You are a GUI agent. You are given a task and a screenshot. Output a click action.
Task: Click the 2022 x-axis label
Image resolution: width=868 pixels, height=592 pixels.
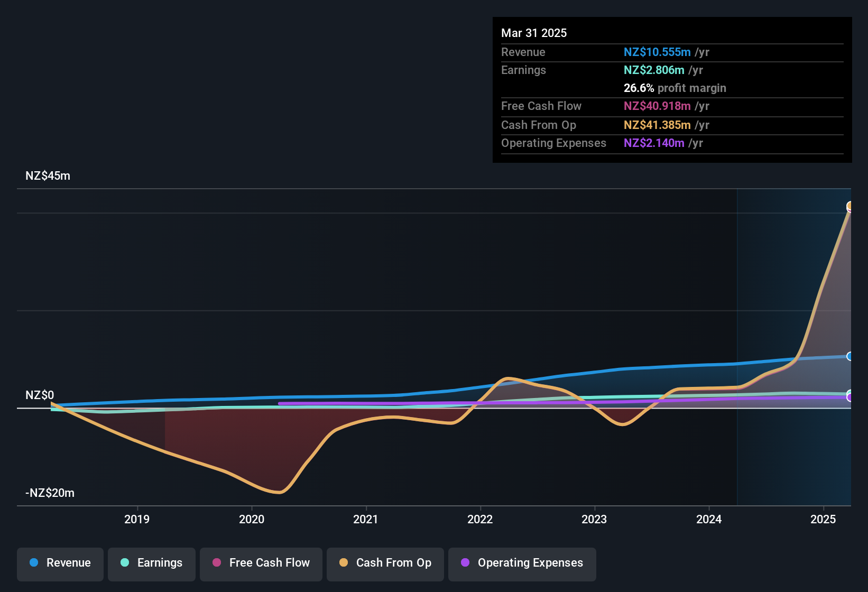pos(480,519)
